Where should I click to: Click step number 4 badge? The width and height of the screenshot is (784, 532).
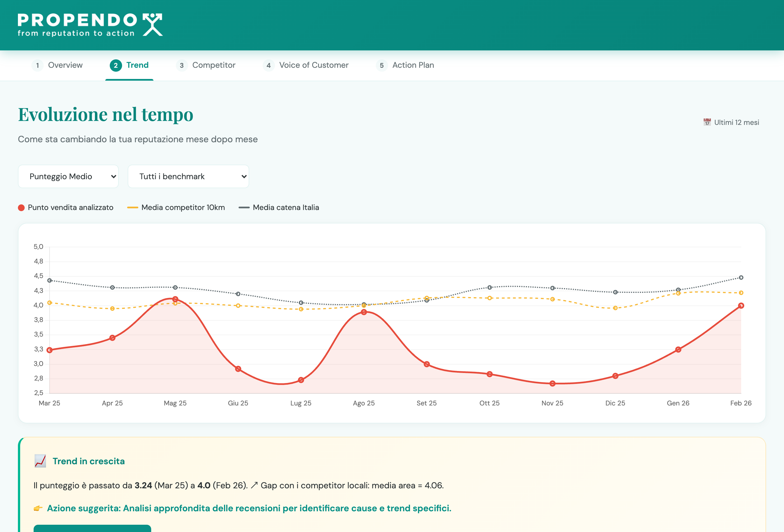pos(269,66)
